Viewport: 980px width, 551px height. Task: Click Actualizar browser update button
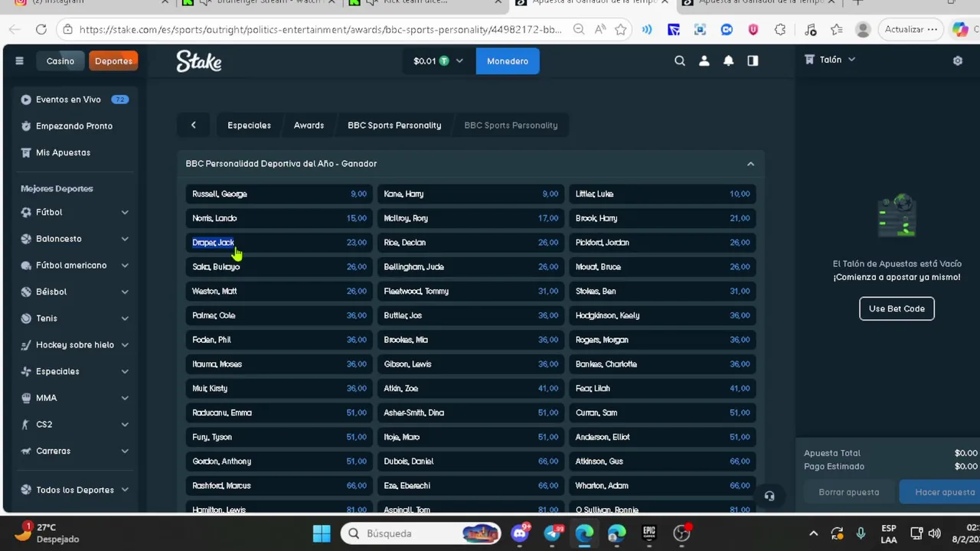point(911,30)
